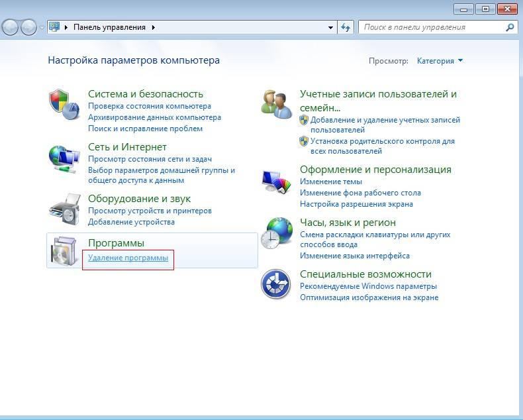Click Выбор параметров домашней группы link
The height and width of the screenshot is (420, 523).
[x=162, y=176]
